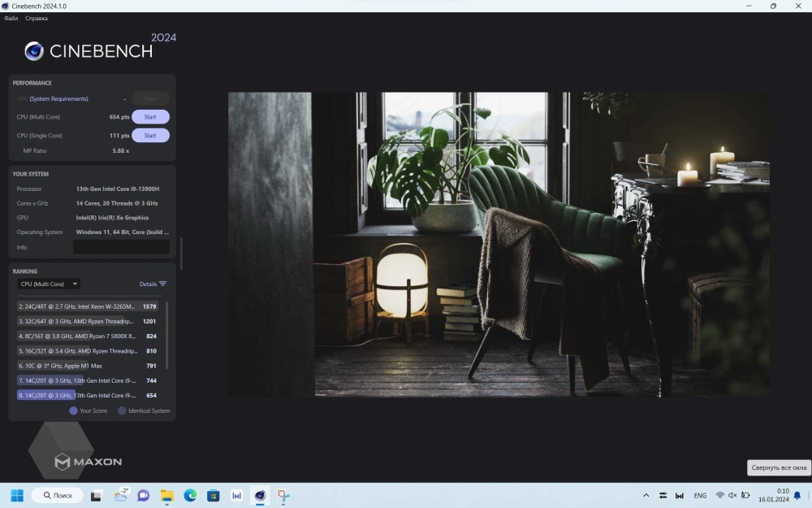The height and width of the screenshot is (508, 812).
Task: Start the CPU (Multi Core) benchmark
Action: (150, 117)
